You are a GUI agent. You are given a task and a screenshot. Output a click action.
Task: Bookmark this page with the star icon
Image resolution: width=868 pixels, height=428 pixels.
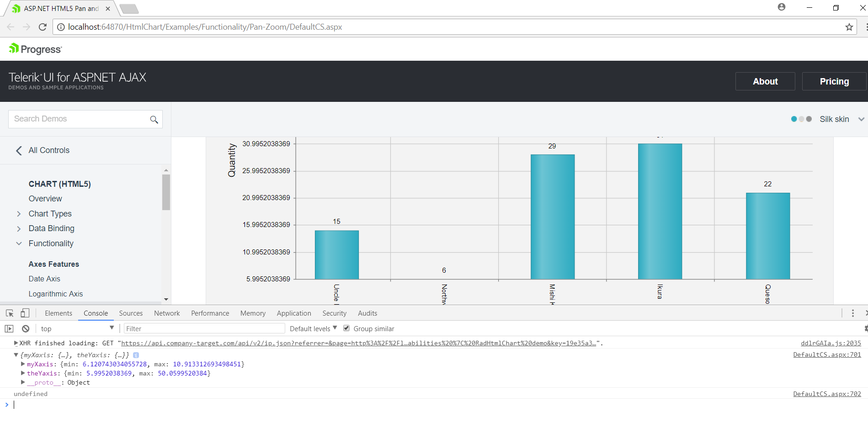[849, 27]
